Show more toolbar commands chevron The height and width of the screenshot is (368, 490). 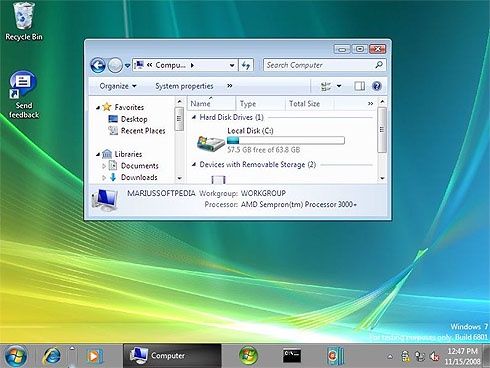230,86
